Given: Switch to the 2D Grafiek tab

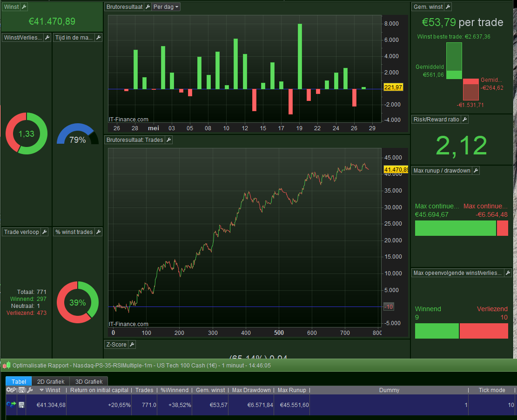Looking at the screenshot, I should tap(50, 381).
